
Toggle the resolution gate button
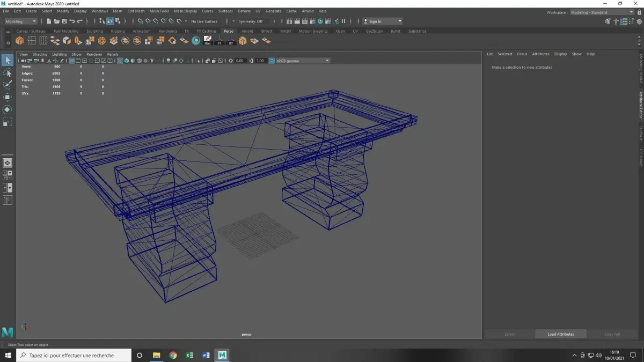tap(84, 61)
